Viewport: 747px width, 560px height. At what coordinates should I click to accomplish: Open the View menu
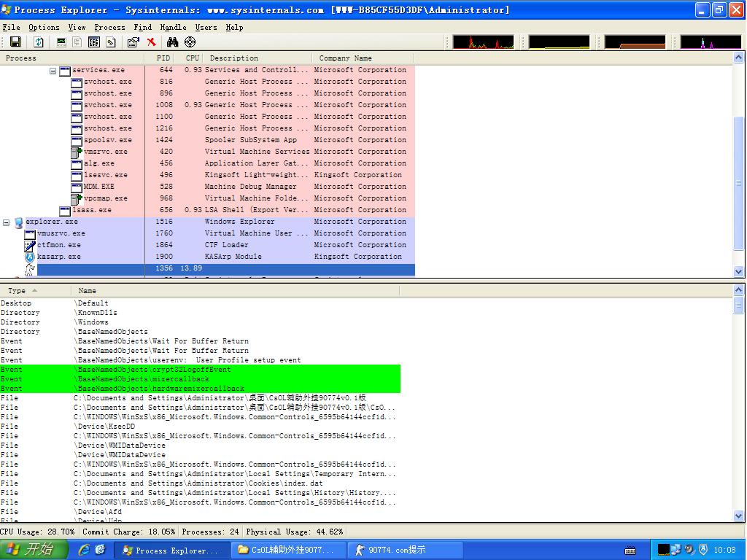[77, 27]
